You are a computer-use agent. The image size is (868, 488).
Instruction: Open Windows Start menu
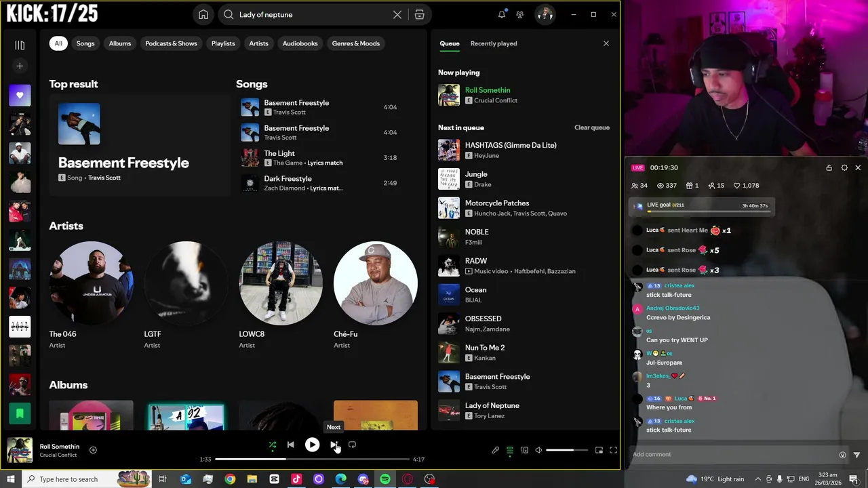pos(10,479)
